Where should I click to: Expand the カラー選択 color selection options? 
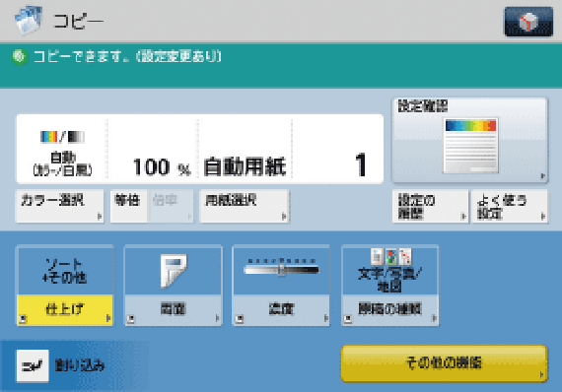60,206
